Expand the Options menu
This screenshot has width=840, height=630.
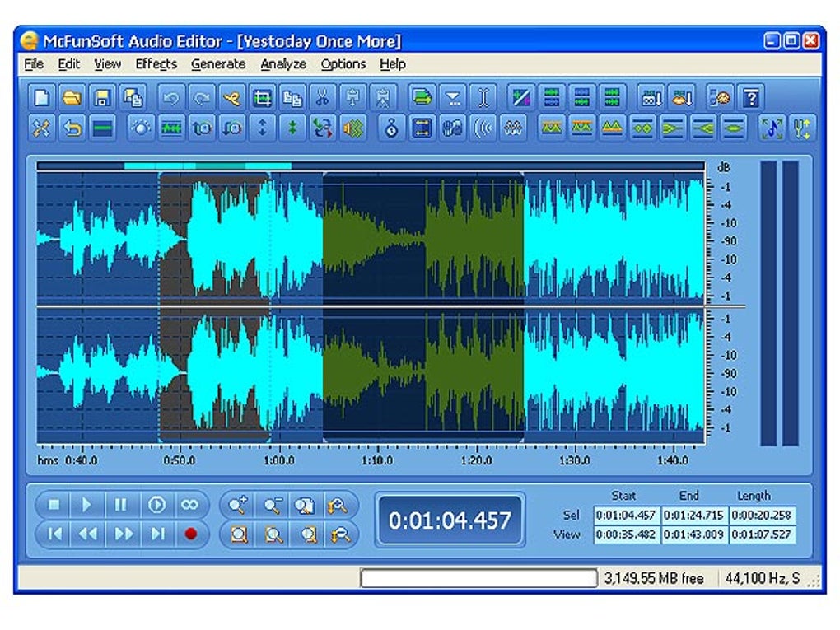[343, 64]
